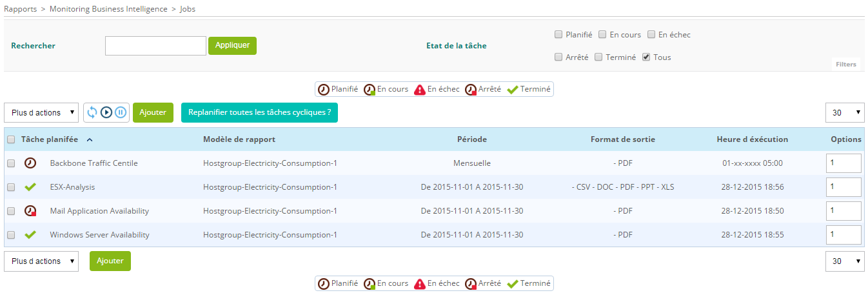Enable the Planifié filter checkbox
The image size is (868, 293).
point(558,35)
